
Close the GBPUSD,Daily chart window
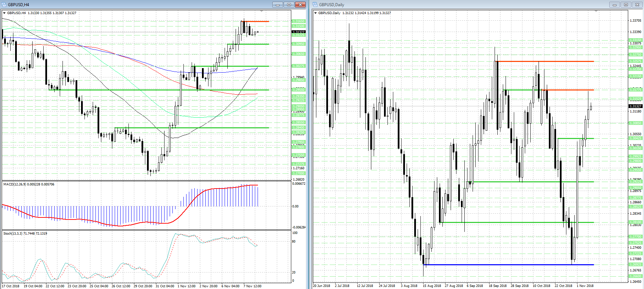tap(637, 4)
